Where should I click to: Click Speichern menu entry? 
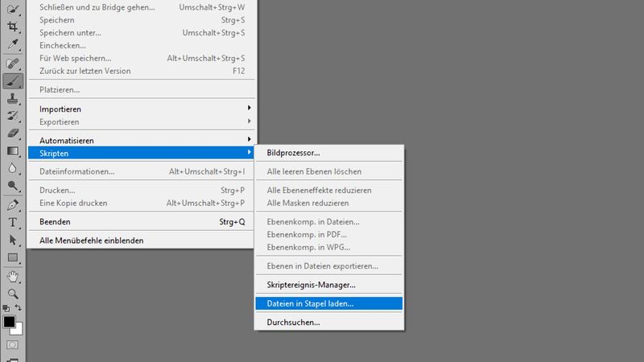(142, 19)
